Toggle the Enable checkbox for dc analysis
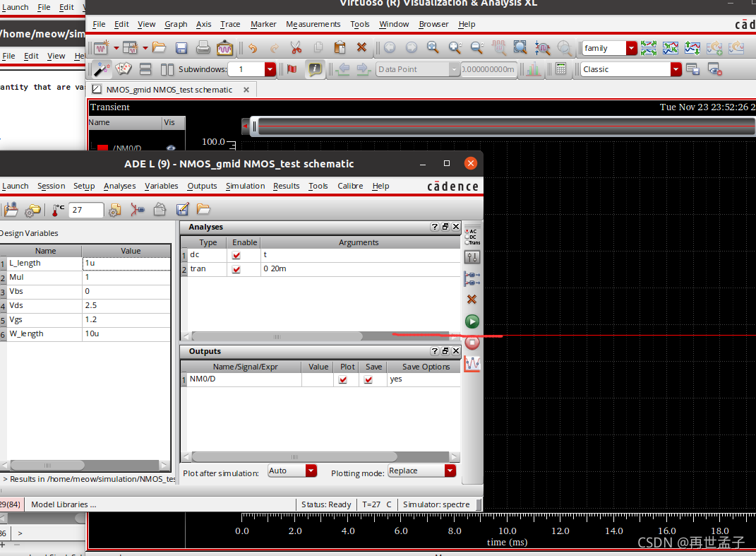 pyautogui.click(x=236, y=255)
